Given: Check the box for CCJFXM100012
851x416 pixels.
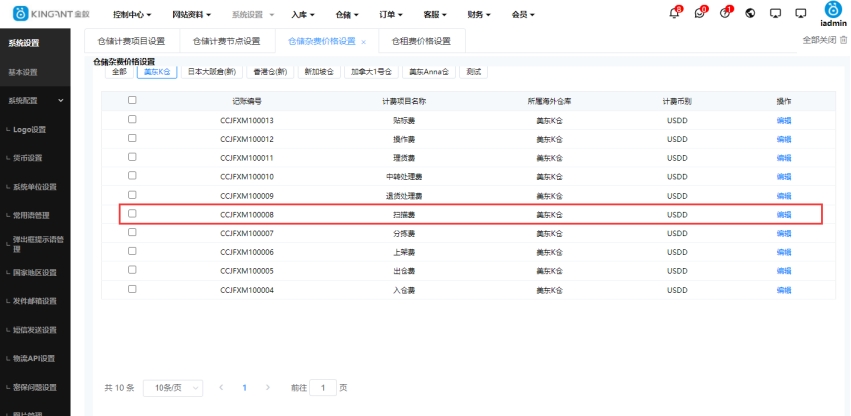Looking at the screenshot, I should click(x=132, y=138).
